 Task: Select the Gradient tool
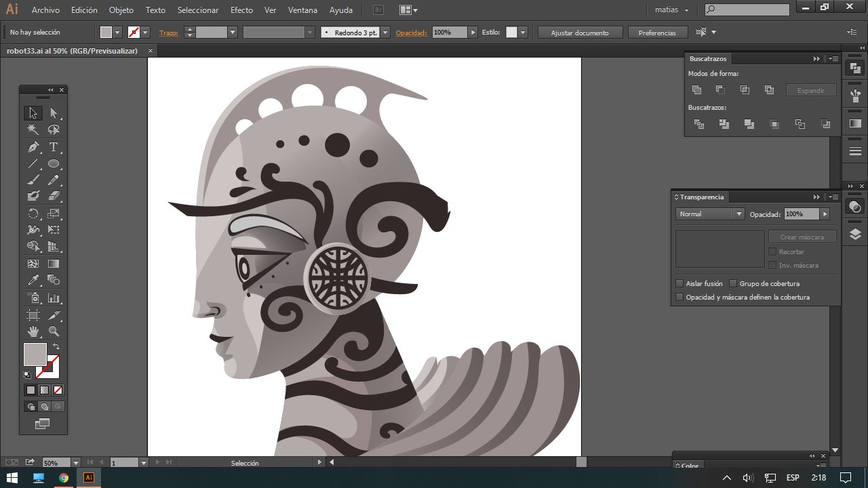coord(54,264)
